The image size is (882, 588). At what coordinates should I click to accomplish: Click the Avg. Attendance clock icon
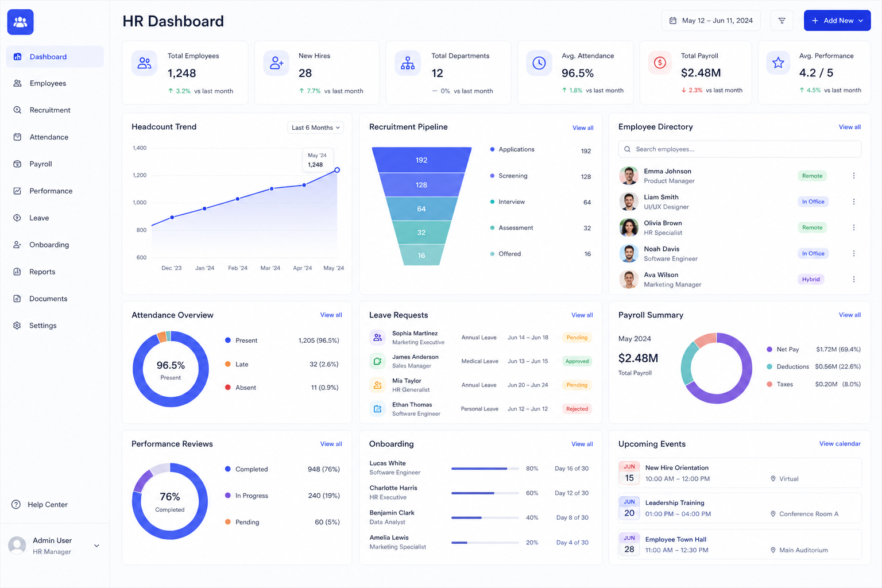(x=539, y=63)
